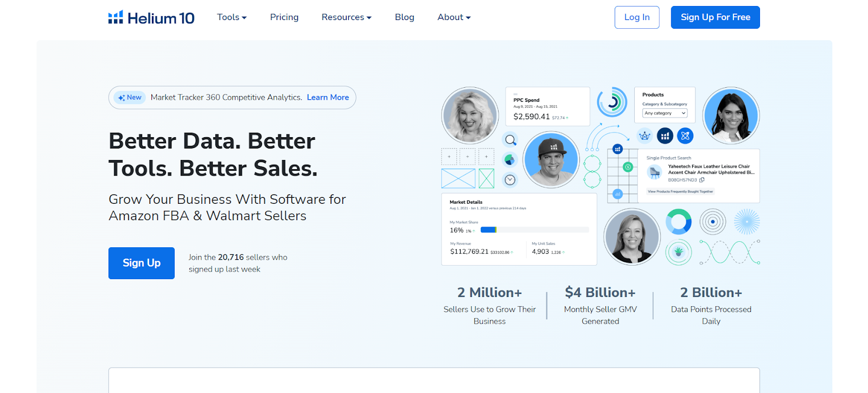Click the chair product thumbnail

tap(655, 172)
